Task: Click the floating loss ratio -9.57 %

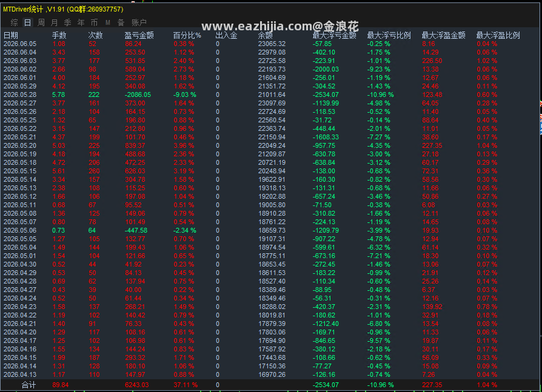Action: [x=378, y=341]
